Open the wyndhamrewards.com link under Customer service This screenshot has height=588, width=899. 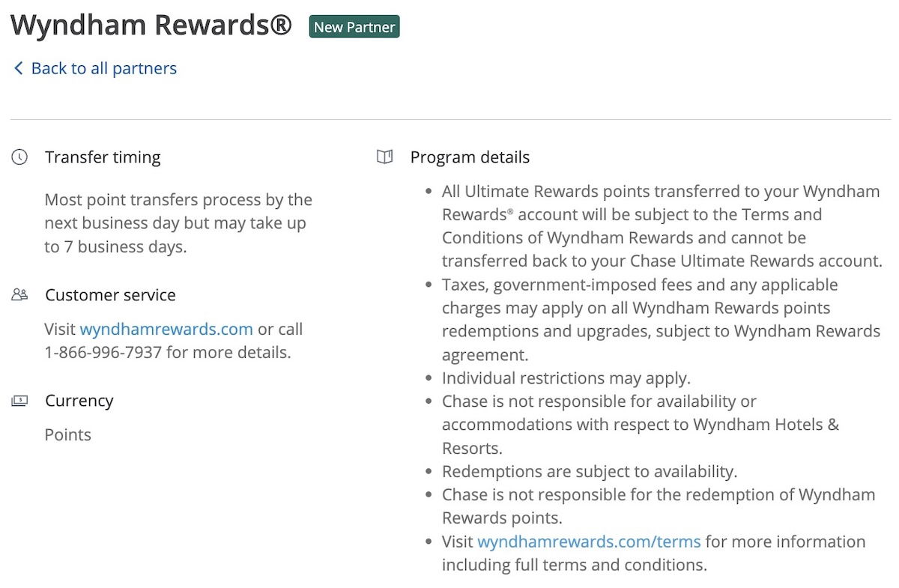point(166,329)
